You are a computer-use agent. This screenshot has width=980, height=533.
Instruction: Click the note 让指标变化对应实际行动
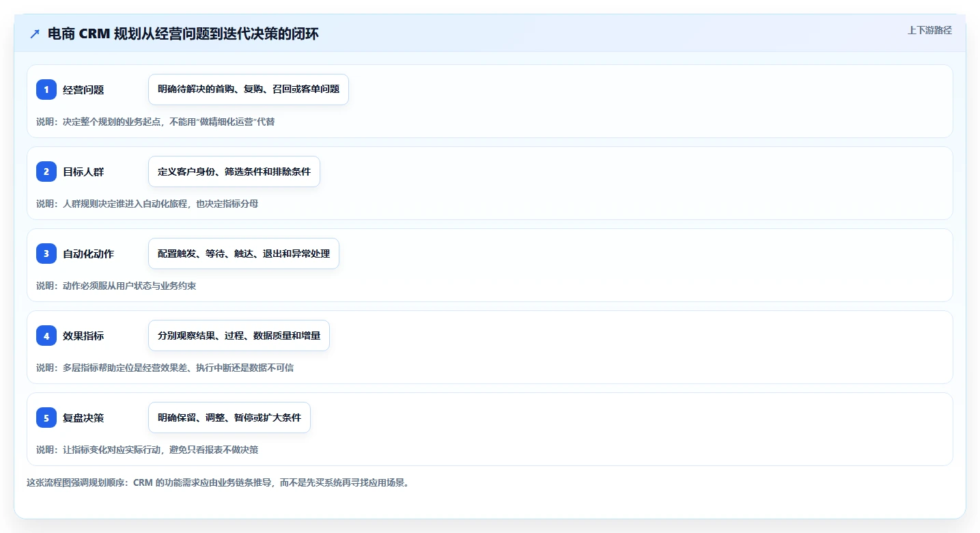112,450
